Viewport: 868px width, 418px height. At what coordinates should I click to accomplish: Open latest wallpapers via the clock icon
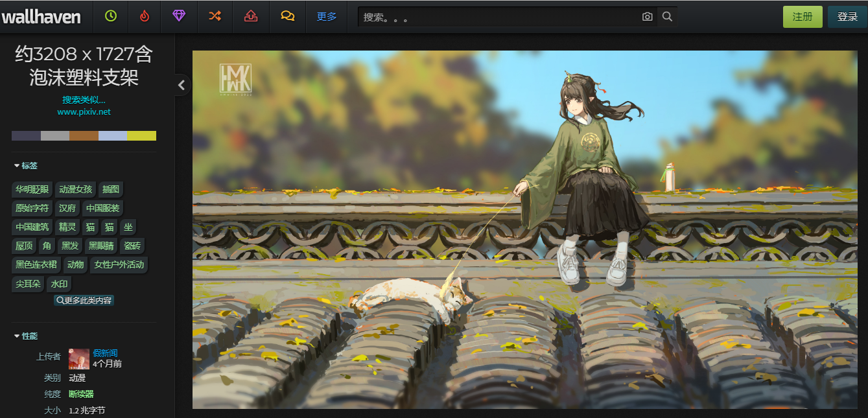pyautogui.click(x=110, y=16)
